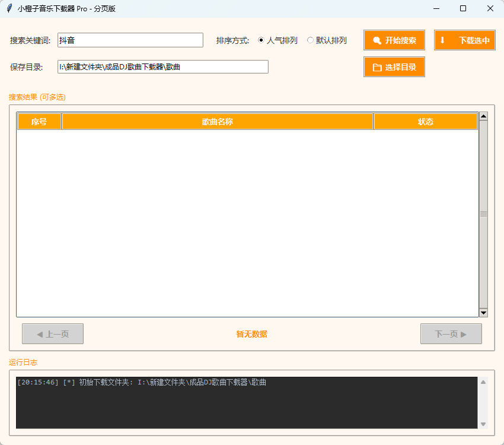The width and height of the screenshot is (504, 445).
Task: Maximize the 小橙子音乐下载器 window
Action: point(463,9)
